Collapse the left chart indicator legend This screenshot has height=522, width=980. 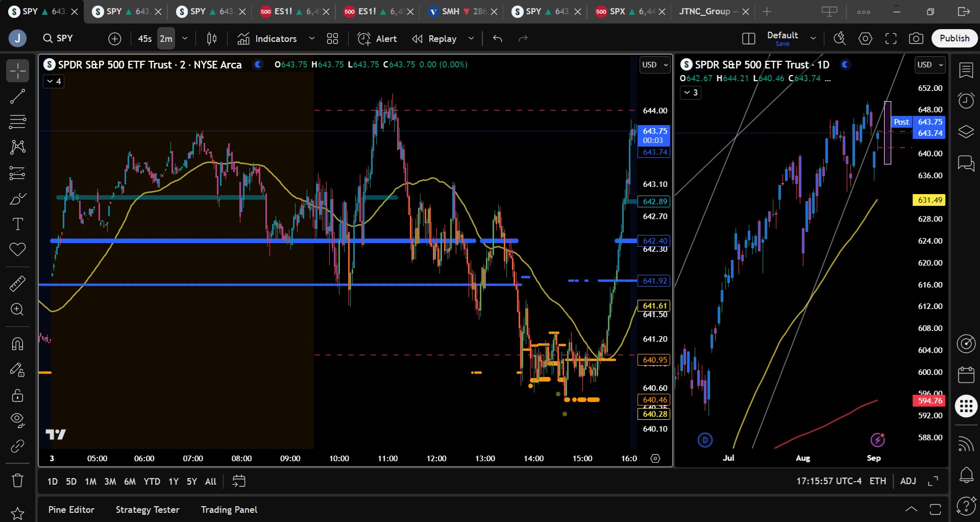[54, 81]
